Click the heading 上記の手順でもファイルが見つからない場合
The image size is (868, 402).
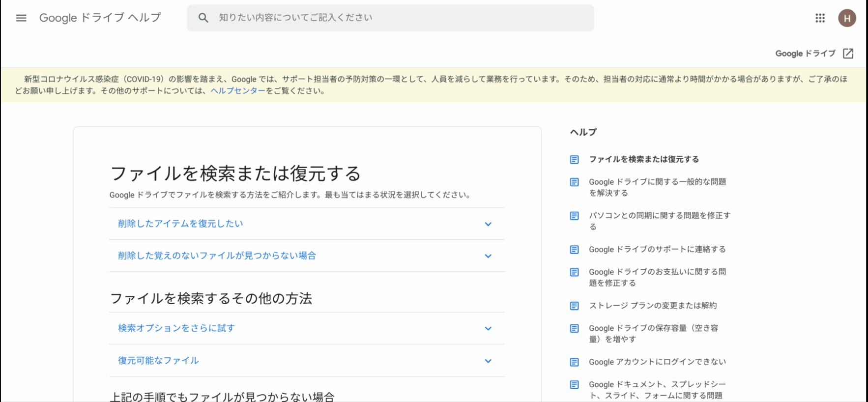click(222, 396)
